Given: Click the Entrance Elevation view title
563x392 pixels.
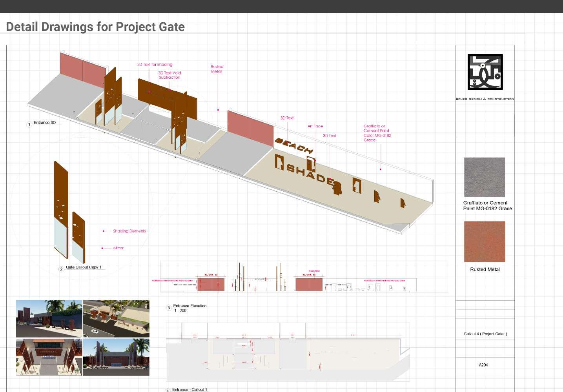Looking at the screenshot, I should coord(190,306).
